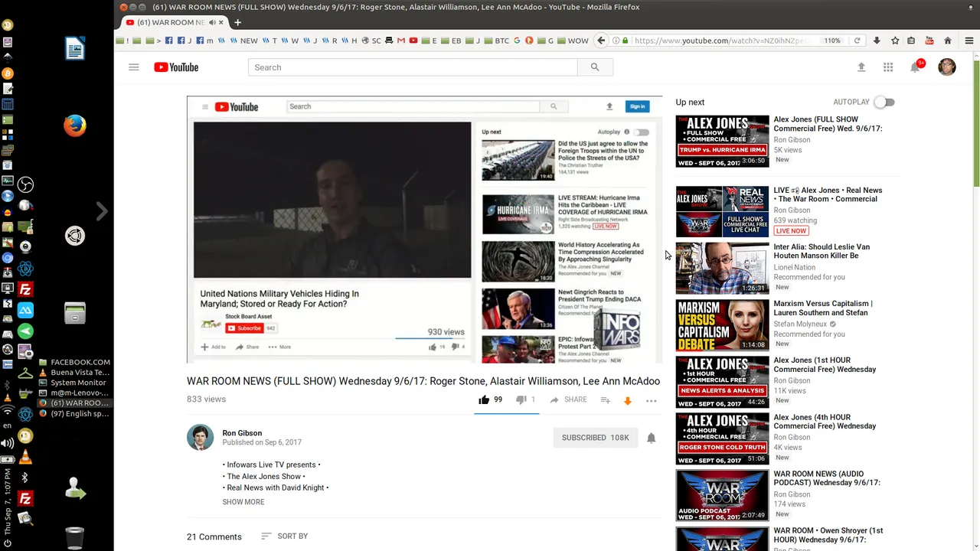Open the comments SORT BY dropdown

pyautogui.click(x=284, y=536)
